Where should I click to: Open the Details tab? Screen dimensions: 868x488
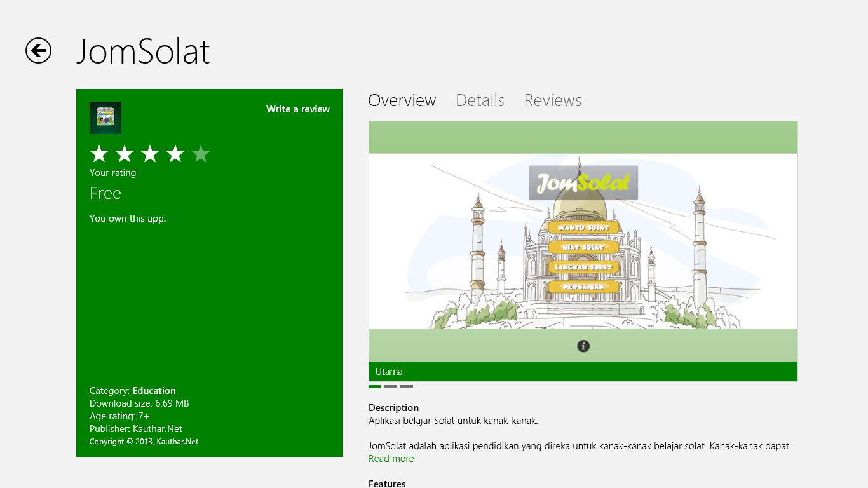point(480,100)
